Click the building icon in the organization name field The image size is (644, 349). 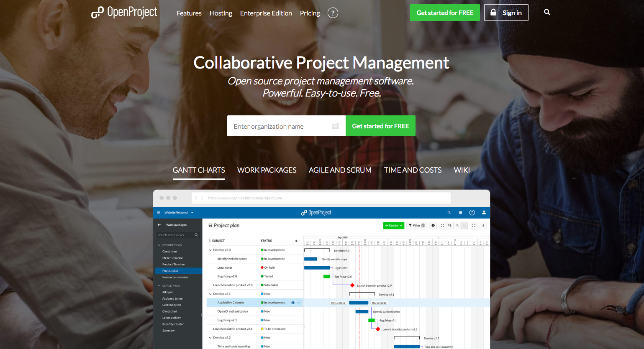pos(335,126)
